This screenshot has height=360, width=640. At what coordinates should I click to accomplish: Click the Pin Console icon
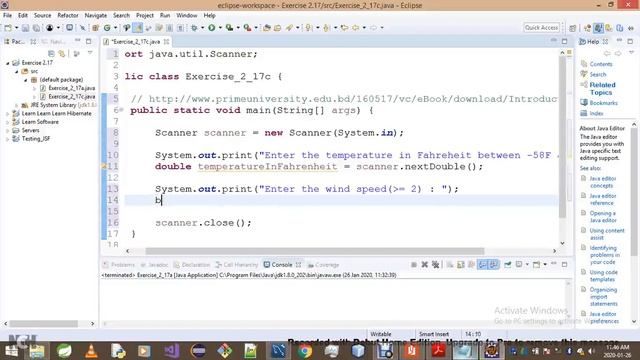pyautogui.click(x=507, y=265)
